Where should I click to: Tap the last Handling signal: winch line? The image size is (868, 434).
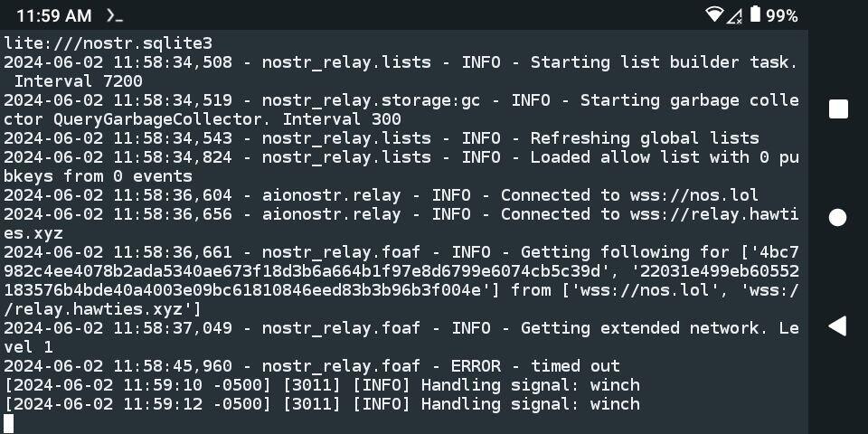pos(322,403)
